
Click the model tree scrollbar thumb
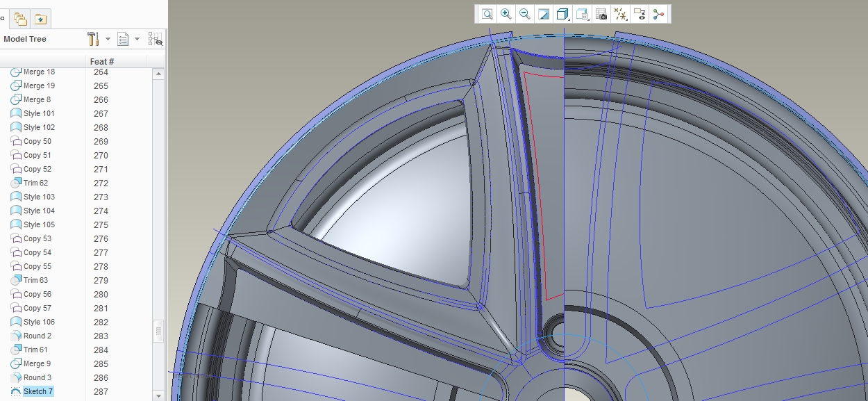click(158, 331)
